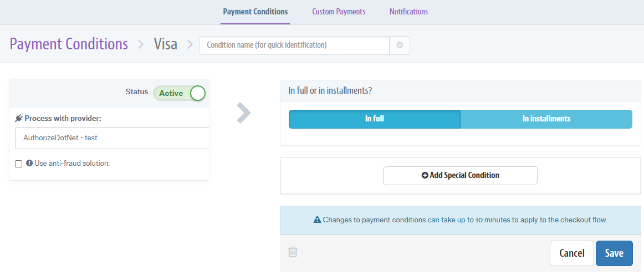
Task: Select the In full payment option
Action: (375, 119)
